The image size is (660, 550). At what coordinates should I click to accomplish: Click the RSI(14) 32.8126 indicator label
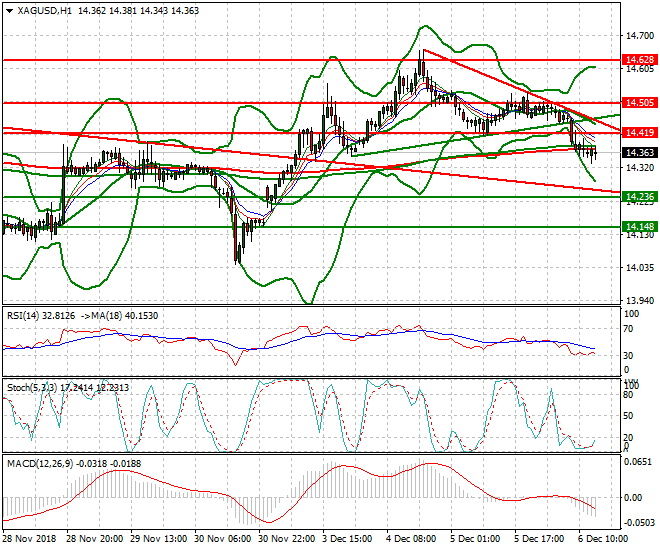[41, 316]
